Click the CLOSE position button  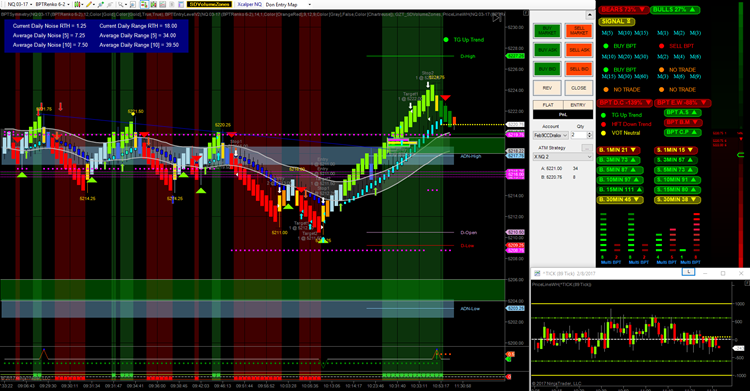[579, 88]
